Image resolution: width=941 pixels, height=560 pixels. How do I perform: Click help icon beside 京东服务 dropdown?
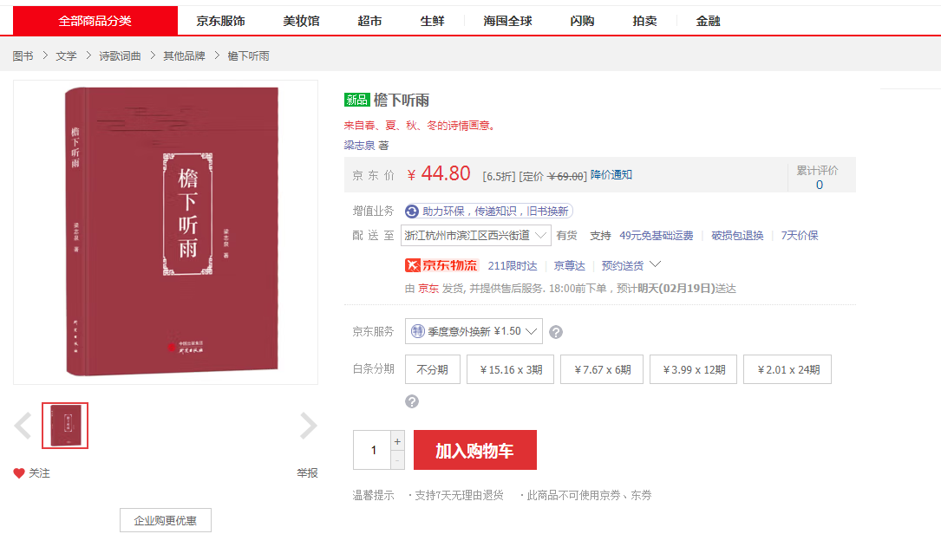[556, 332]
